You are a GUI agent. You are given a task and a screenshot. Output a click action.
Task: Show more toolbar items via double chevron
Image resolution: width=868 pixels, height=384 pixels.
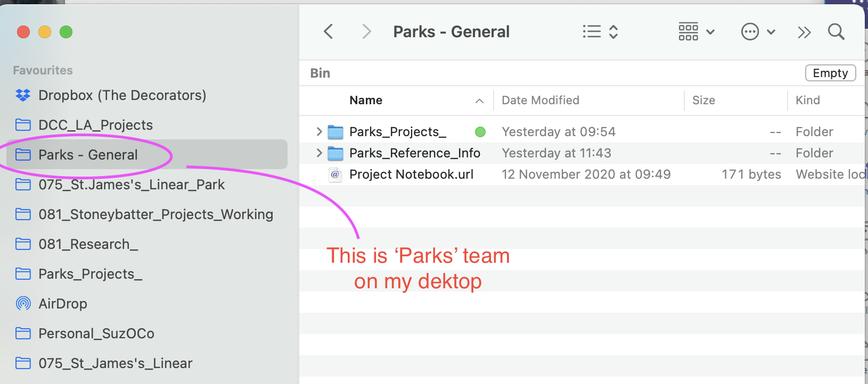804,32
